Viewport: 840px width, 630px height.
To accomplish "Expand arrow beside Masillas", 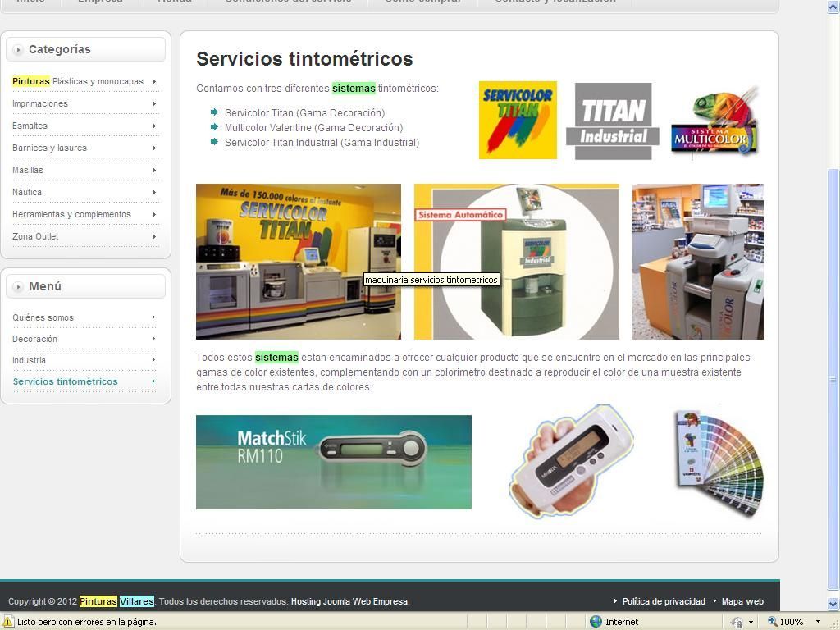I will click(x=154, y=170).
